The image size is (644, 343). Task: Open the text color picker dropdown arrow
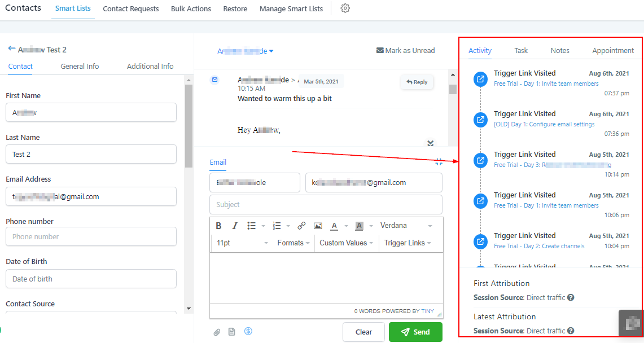(346, 226)
